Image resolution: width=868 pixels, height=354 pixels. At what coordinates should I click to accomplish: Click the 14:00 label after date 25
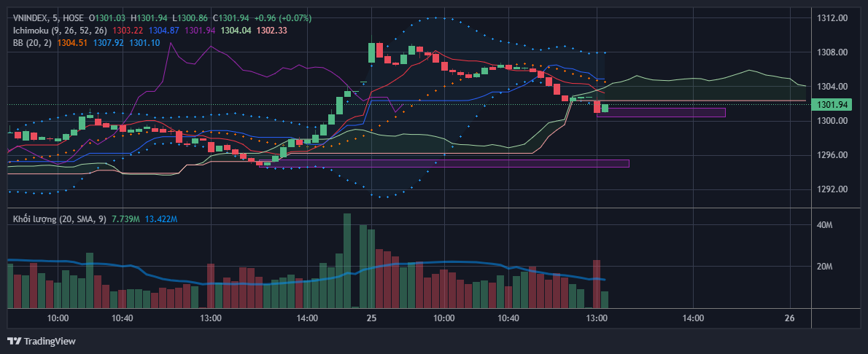[693, 318]
